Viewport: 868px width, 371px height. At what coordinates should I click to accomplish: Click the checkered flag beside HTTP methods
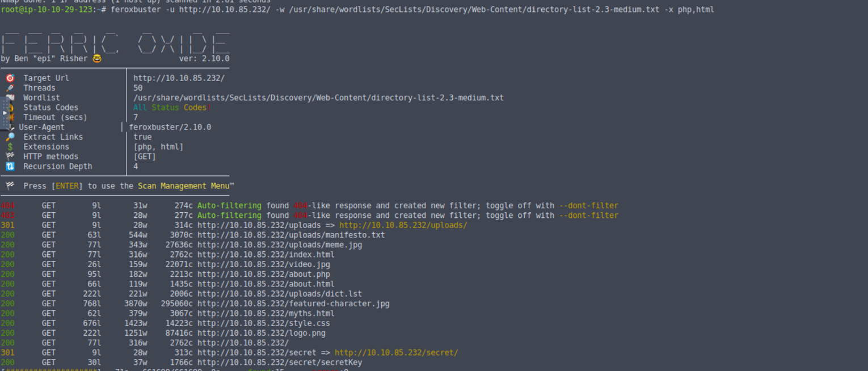(10, 157)
